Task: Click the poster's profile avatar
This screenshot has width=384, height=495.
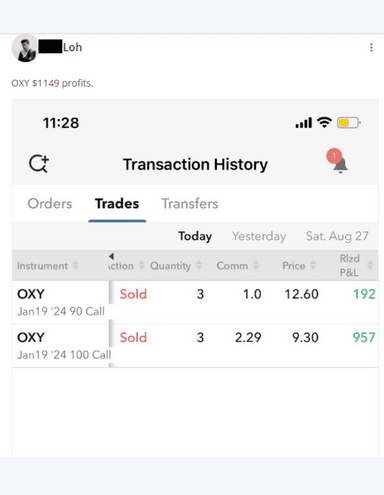Action: (24, 48)
